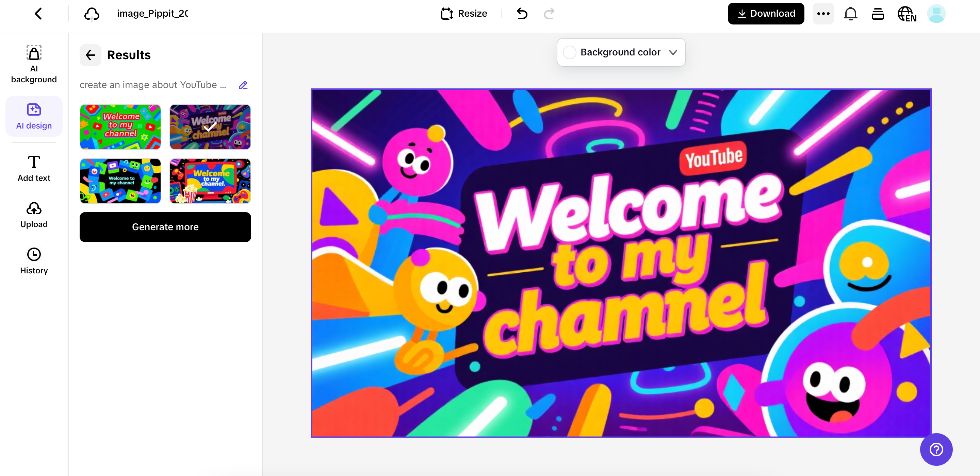Image resolution: width=980 pixels, height=476 pixels.
Task: Edit the prompt with pencil icon
Action: (243, 85)
